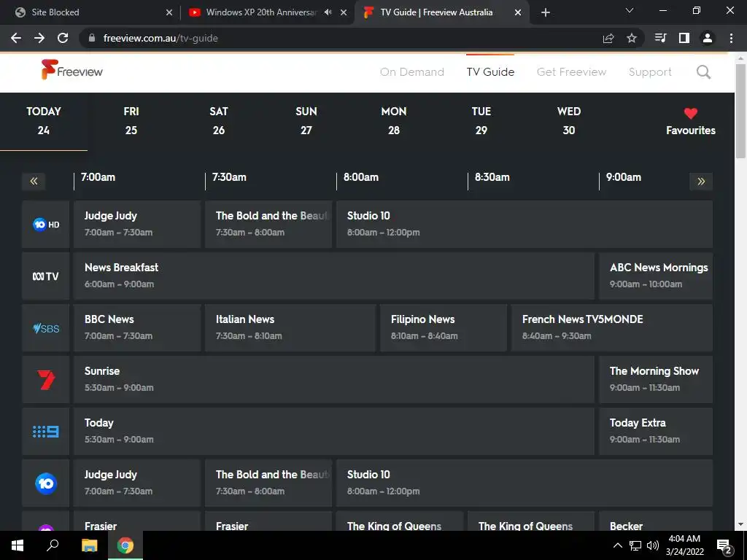The height and width of the screenshot is (560, 747).
Task: Open a new browser tab
Action: click(x=546, y=12)
